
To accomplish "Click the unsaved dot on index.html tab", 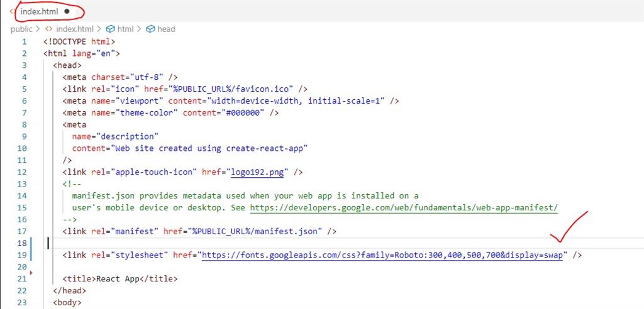I will point(67,12).
